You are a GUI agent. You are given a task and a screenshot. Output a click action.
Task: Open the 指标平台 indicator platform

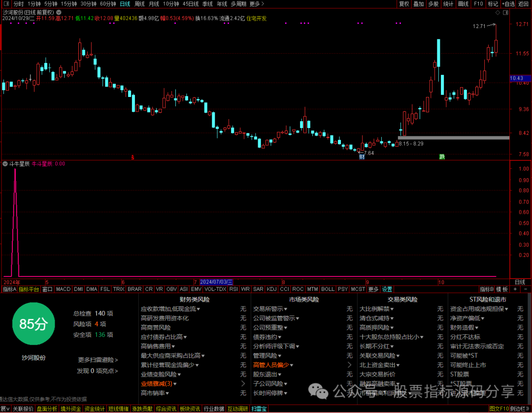(x=29, y=289)
